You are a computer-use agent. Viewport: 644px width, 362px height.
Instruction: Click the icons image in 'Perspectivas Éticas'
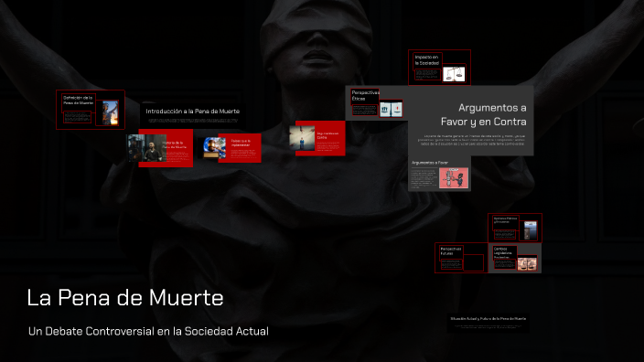coord(391,109)
